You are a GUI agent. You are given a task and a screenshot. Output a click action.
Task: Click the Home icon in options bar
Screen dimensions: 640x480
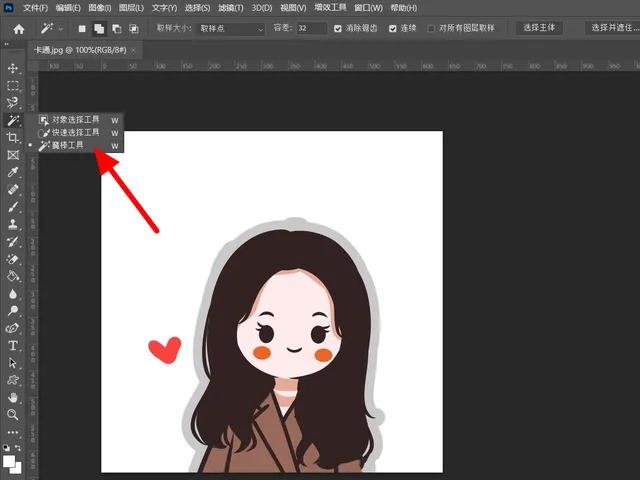pyautogui.click(x=18, y=29)
